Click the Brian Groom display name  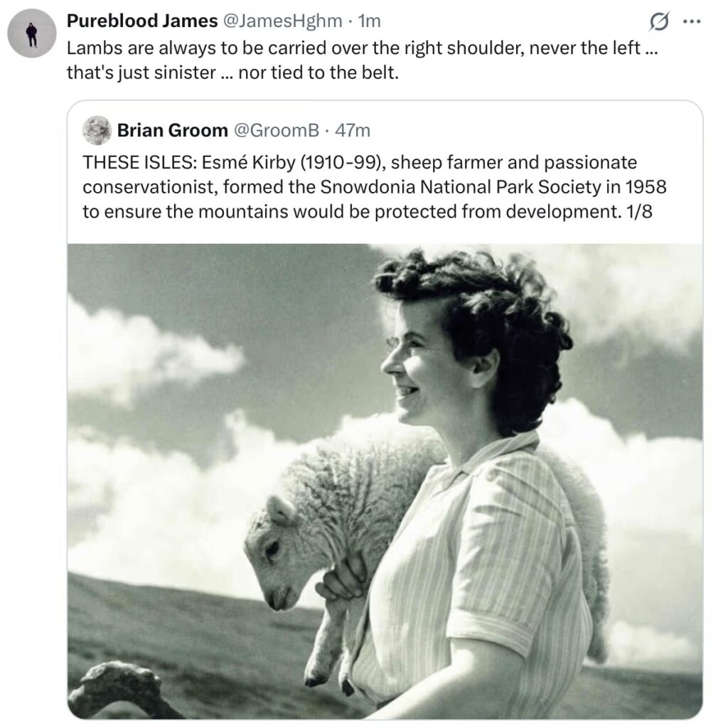[170, 130]
